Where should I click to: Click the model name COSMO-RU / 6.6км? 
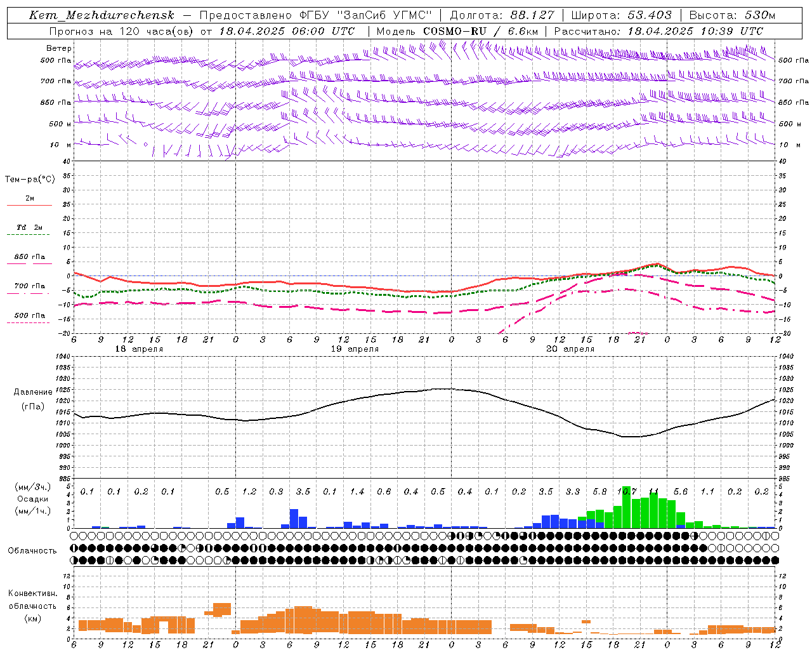coord(480,31)
